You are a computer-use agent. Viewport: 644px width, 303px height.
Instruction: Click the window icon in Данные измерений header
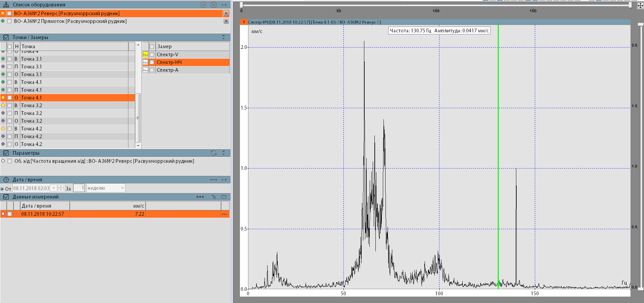coord(224,197)
